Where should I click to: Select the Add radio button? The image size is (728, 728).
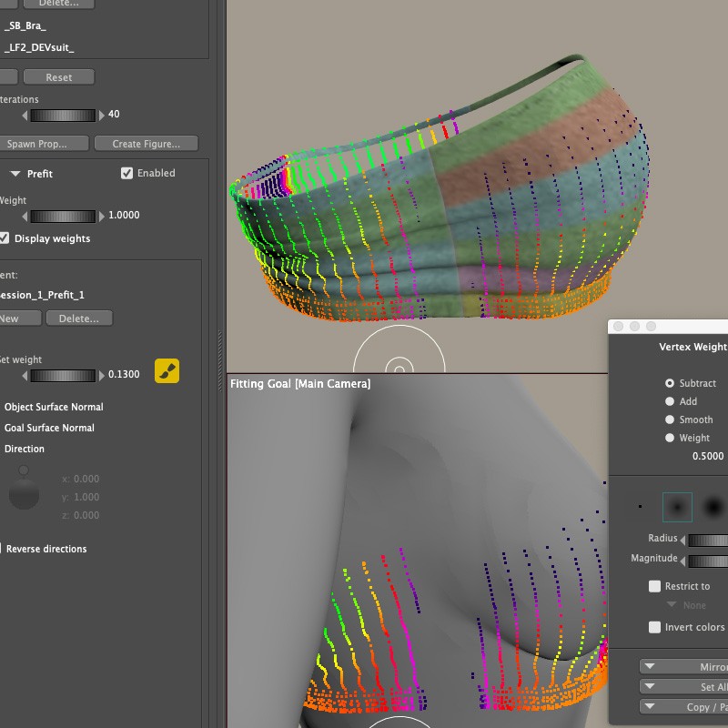pos(670,401)
